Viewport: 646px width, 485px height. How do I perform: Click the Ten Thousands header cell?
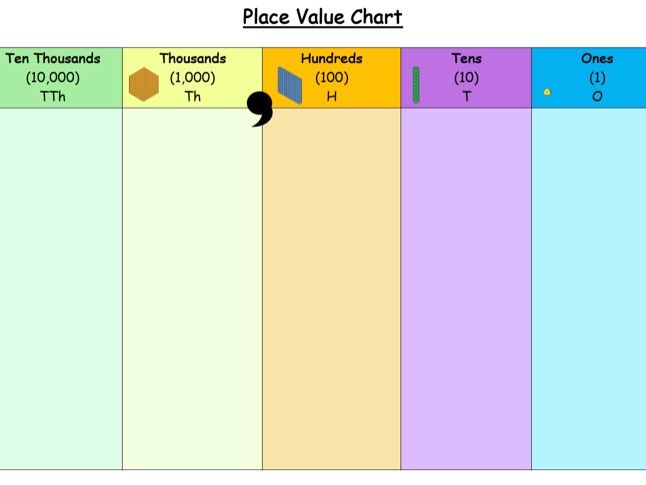click(61, 78)
